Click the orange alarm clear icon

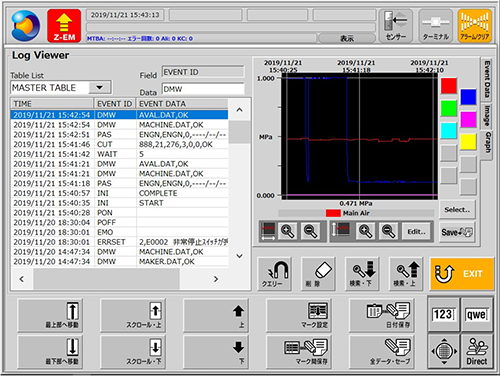point(475,26)
